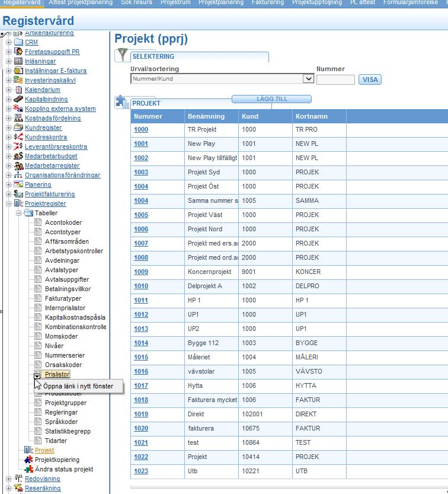Click the Reseräkning icon

coord(18,487)
